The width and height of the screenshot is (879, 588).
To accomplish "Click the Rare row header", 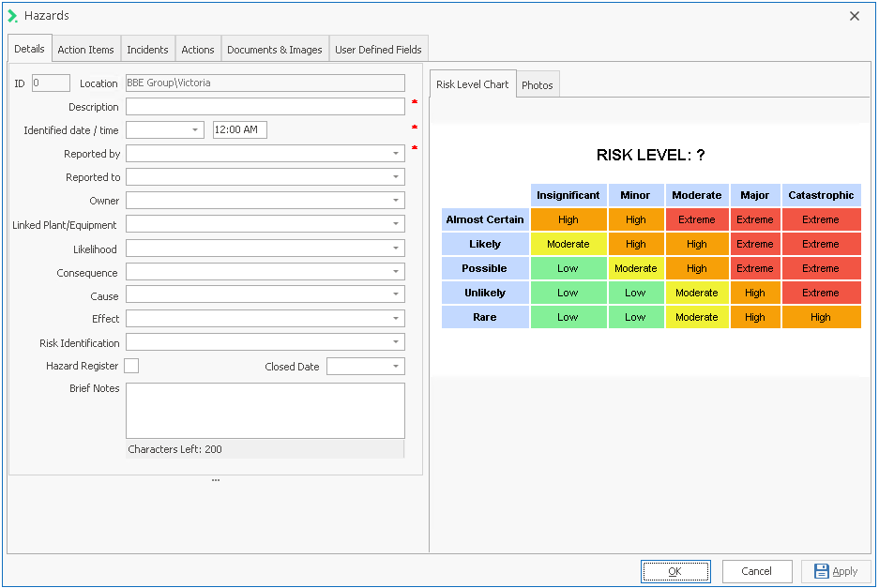I will point(485,317).
